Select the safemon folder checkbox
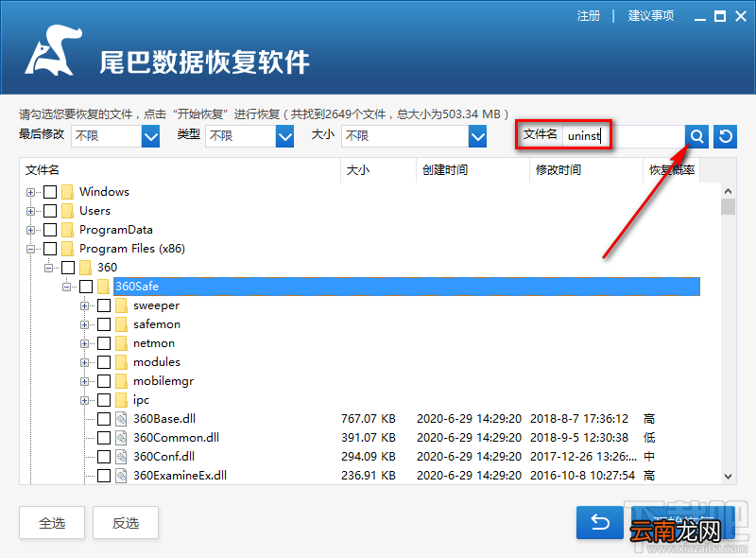 (x=104, y=324)
